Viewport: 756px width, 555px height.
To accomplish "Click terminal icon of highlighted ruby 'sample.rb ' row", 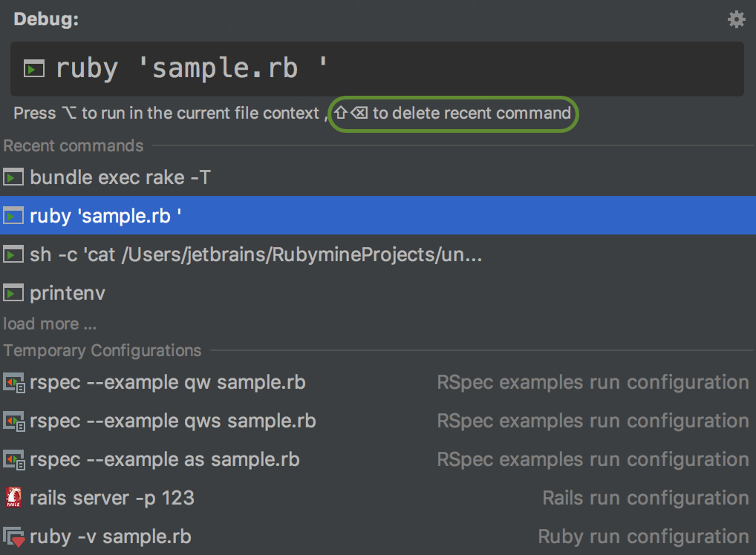I will pyautogui.click(x=13, y=216).
